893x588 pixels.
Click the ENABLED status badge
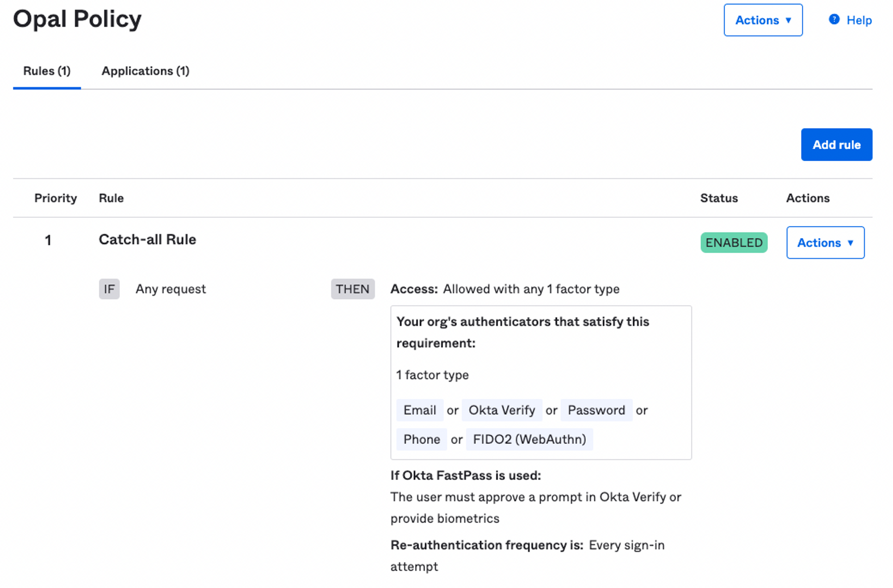[x=733, y=242]
